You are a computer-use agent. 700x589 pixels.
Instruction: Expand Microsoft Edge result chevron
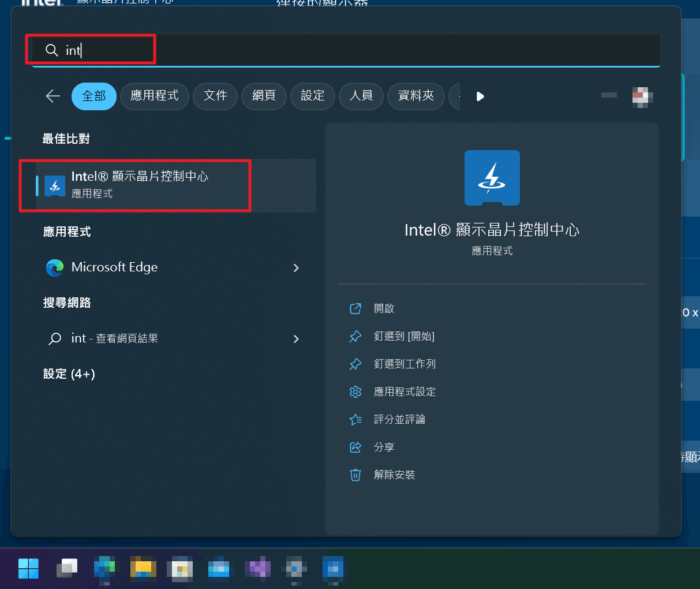click(x=296, y=268)
